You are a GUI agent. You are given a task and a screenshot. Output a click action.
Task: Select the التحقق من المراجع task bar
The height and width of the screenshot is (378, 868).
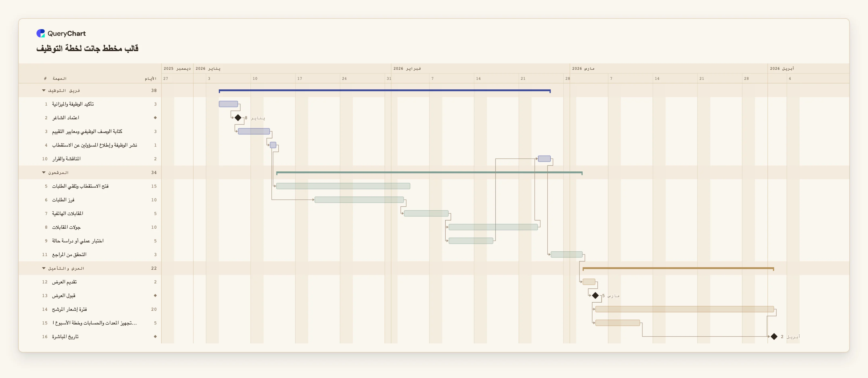point(566,254)
